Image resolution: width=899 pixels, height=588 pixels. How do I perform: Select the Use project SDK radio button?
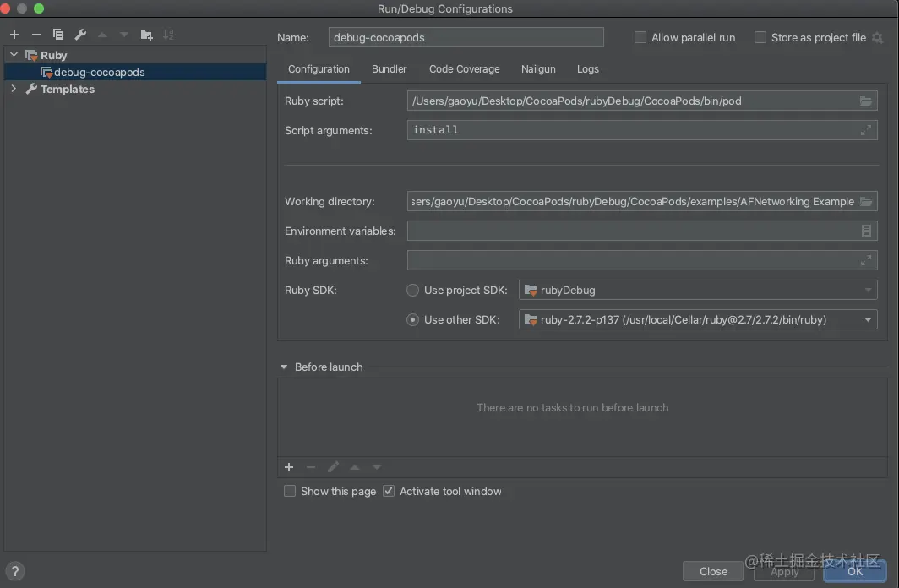click(412, 290)
